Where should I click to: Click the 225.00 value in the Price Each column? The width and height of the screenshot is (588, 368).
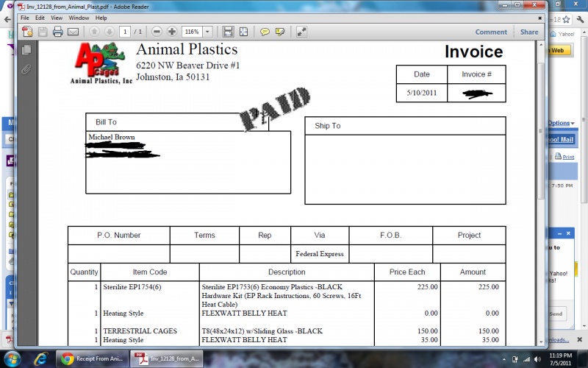click(427, 287)
